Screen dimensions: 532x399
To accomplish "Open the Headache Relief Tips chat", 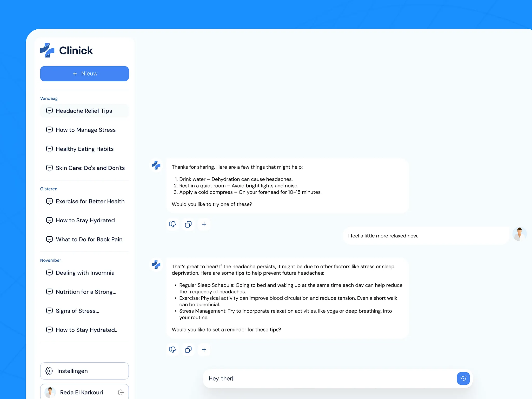I will [x=84, y=111].
